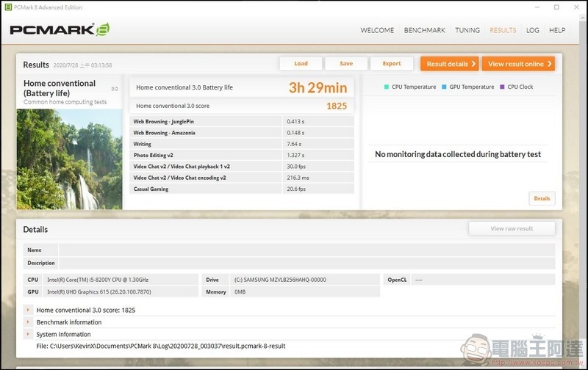Screen dimensions: 588x370
Task: Expand Benchmark information section
Action: [29, 322]
